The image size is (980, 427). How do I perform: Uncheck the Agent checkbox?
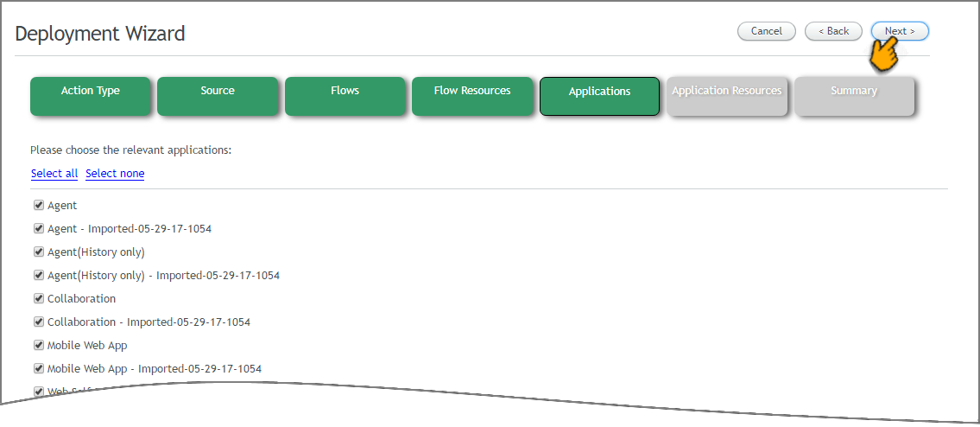point(39,206)
